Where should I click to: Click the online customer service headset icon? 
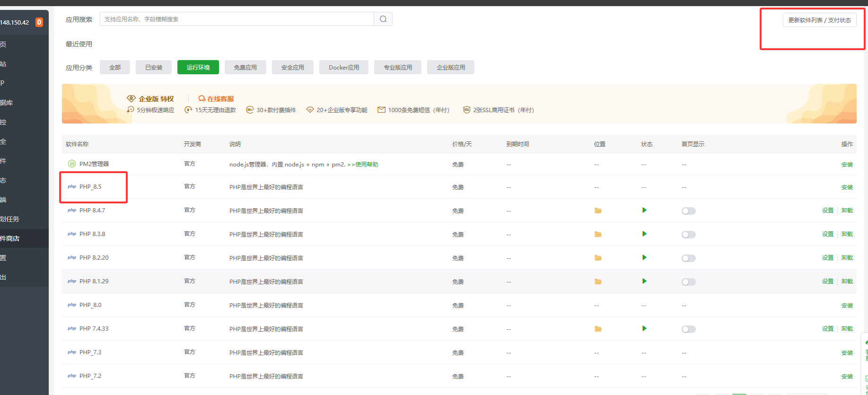pos(202,99)
